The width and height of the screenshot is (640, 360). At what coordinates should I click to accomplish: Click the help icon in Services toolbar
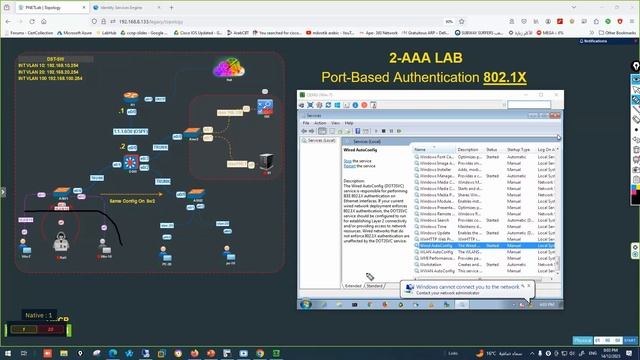[358, 131]
